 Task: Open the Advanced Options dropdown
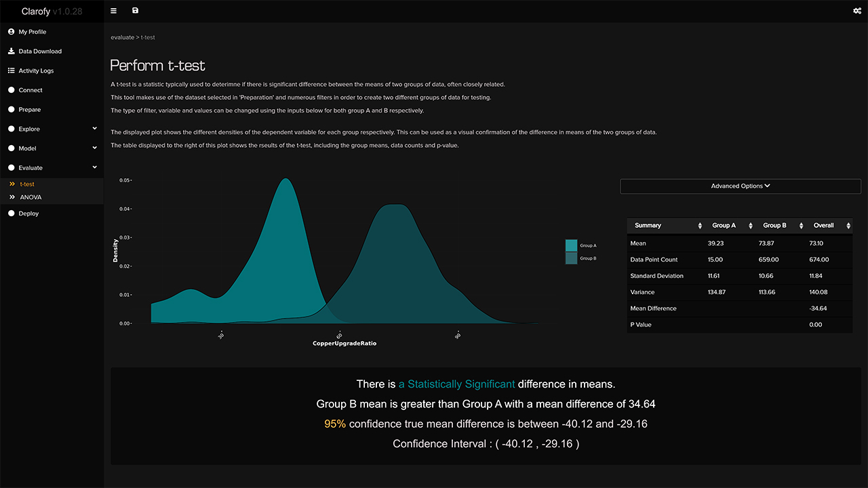(x=741, y=186)
